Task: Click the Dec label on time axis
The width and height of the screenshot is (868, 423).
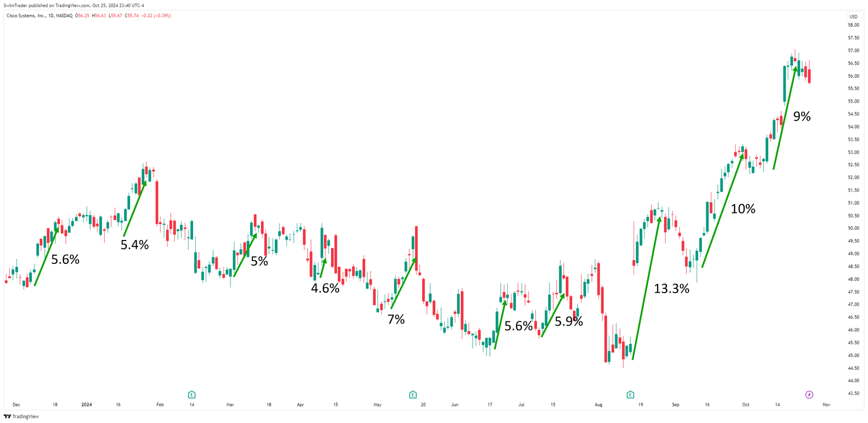Action: click(16, 405)
